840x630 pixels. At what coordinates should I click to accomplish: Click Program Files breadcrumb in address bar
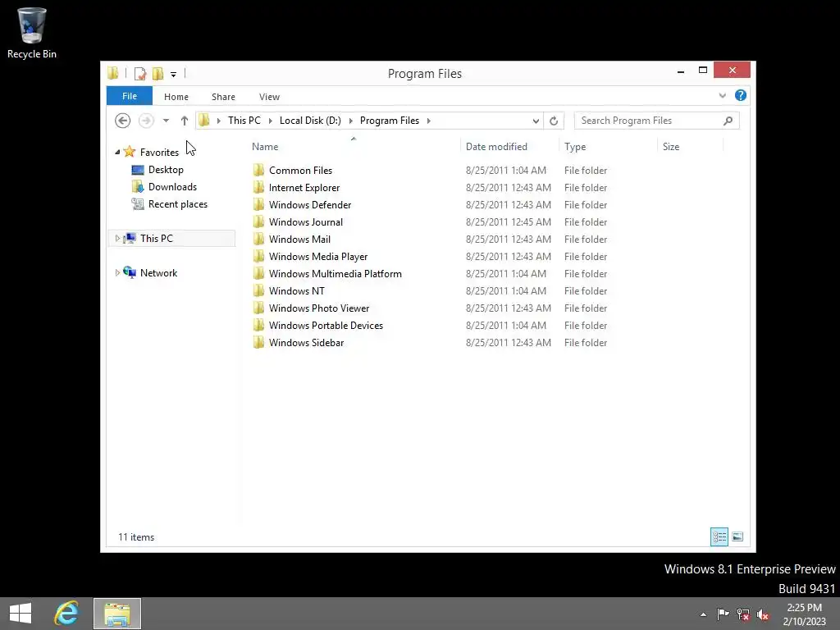pyautogui.click(x=390, y=121)
